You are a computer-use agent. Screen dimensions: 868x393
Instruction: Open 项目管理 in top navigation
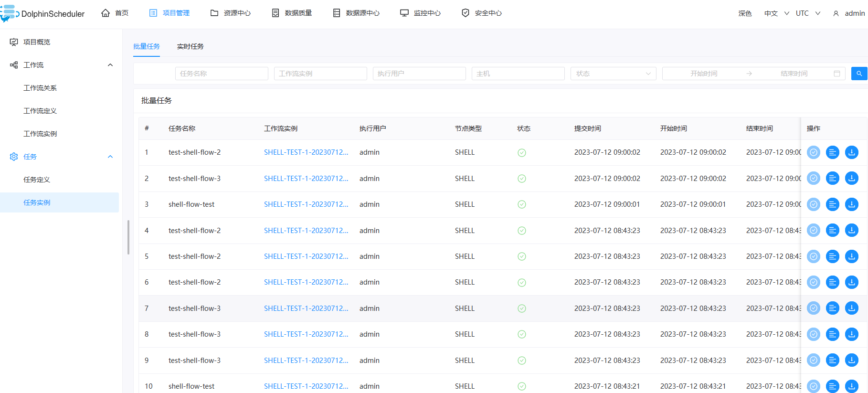[169, 13]
